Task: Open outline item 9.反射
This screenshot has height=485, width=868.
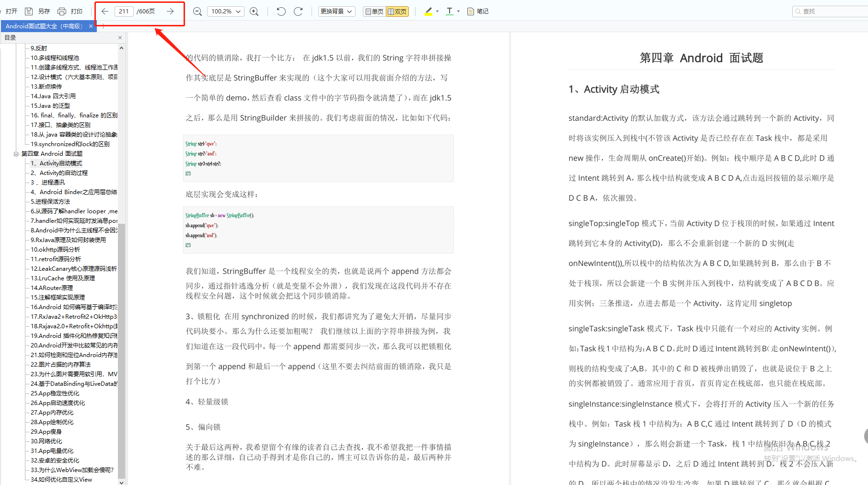Action: tap(39, 48)
